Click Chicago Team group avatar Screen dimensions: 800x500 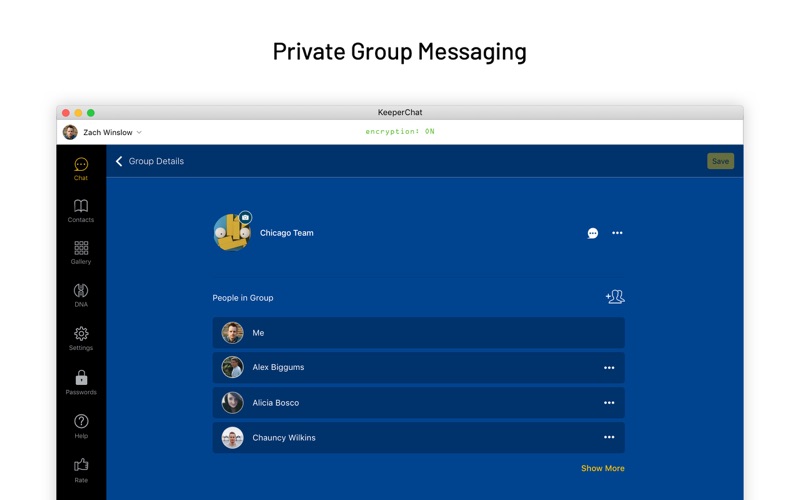point(232,233)
